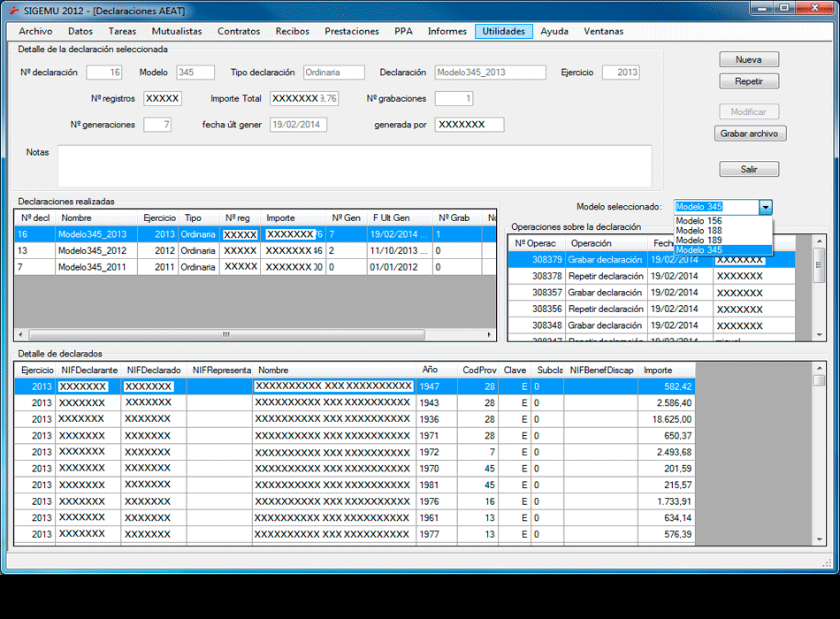This screenshot has width=840, height=619.
Task: Click the Tipo declaración field
Action: click(333, 73)
